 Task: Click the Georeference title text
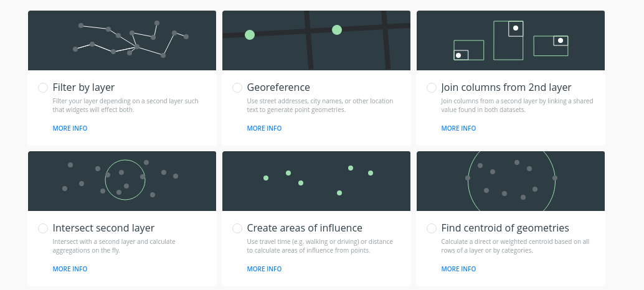278,87
